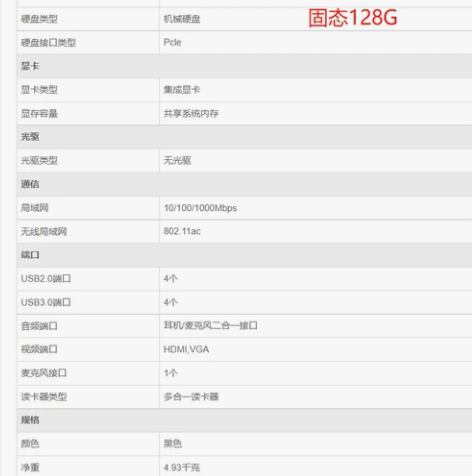
Task: Select the 光驱类型 label
Action: click(x=39, y=161)
